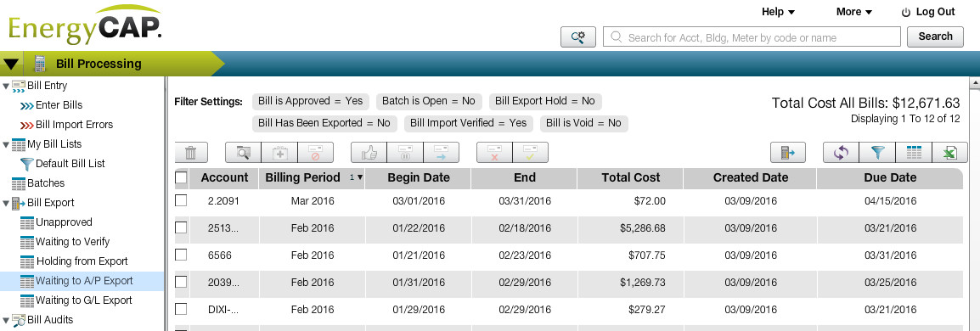Select Waiting to A/P Export list
Image resolution: width=980 pixels, height=331 pixels.
(84, 281)
